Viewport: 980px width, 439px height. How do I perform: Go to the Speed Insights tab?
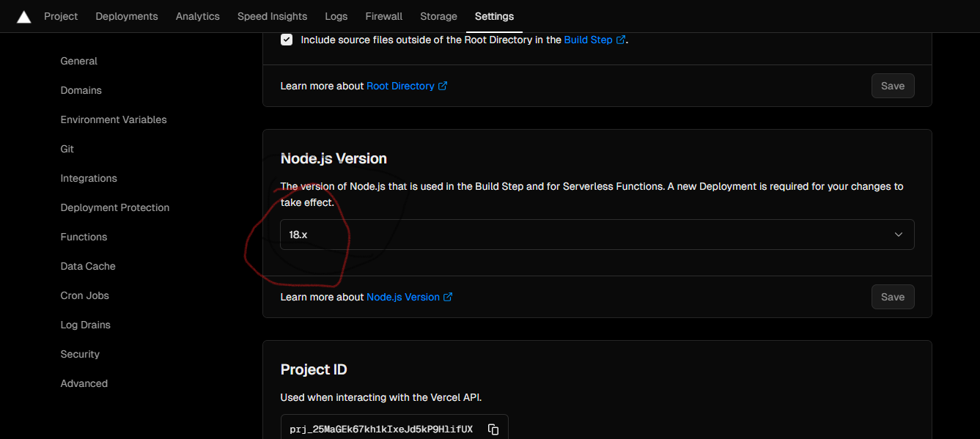(x=272, y=16)
